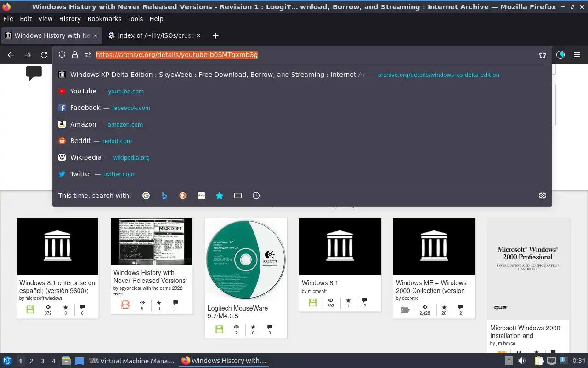588x368 pixels.
Task: Switch to Virtual Machine Manager taskbar window
Action: pyautogui.click(x=132, y=361)
